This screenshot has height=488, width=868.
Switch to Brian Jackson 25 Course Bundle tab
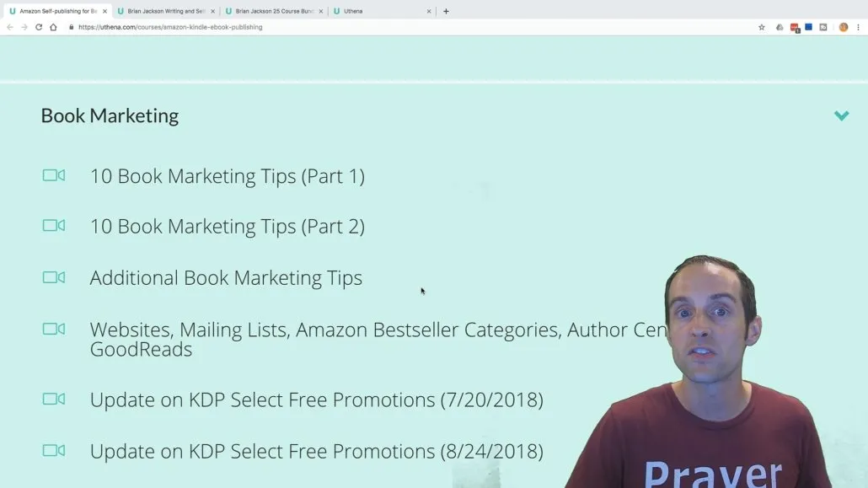[x=274, y=11]
